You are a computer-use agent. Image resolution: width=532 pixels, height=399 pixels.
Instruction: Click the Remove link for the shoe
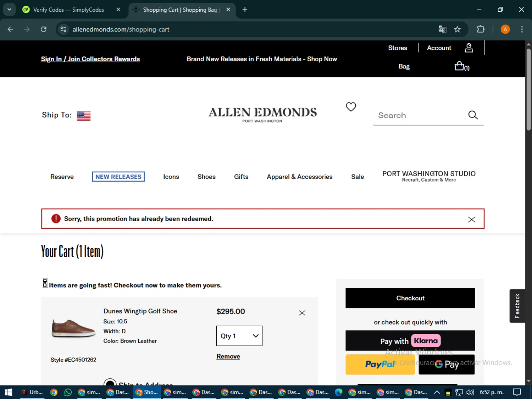coord(228,356)
